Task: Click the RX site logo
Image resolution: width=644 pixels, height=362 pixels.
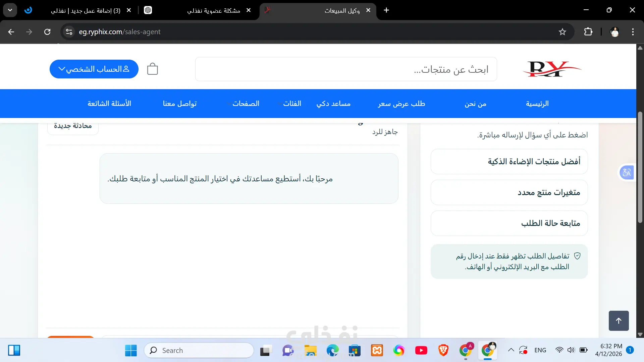Action: (552, 69)
